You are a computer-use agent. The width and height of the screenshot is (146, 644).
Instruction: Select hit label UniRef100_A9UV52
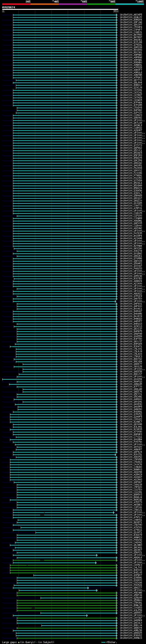[131, 457]
